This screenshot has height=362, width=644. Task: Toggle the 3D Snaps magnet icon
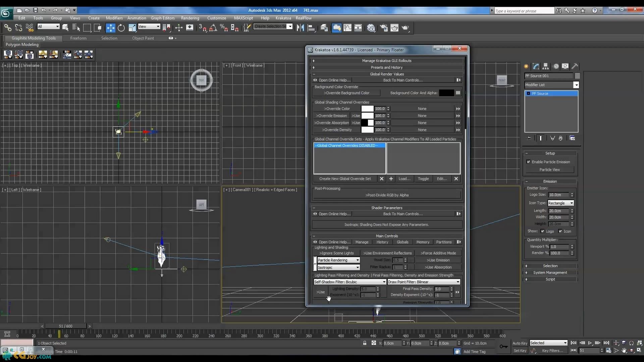(202, 28)
